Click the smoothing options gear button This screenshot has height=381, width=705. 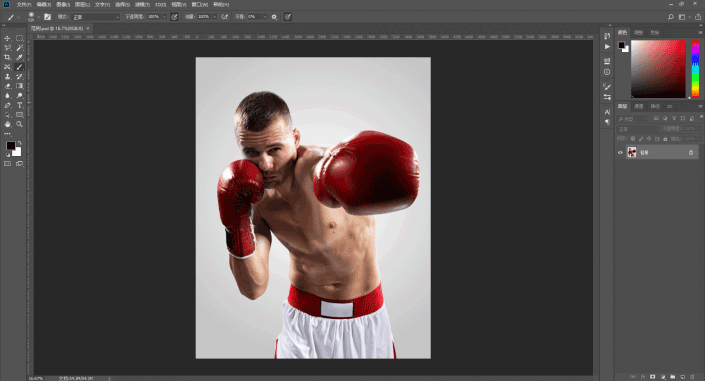[274, 17]
